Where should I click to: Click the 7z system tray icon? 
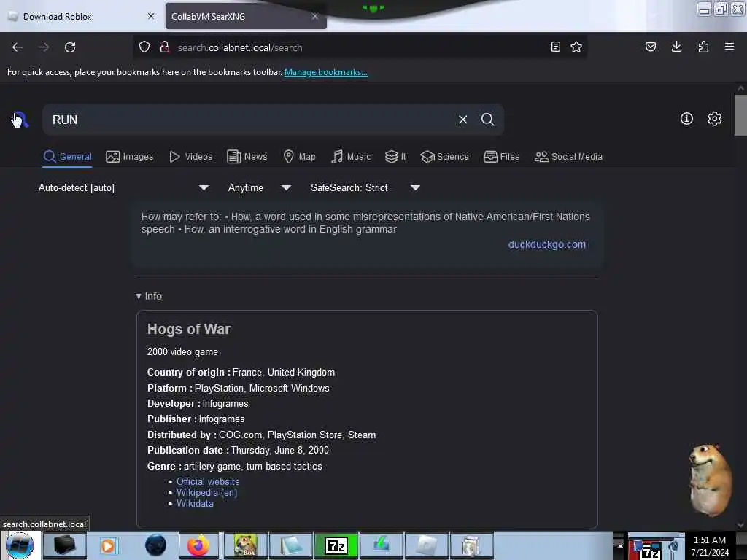pos(650,553)
